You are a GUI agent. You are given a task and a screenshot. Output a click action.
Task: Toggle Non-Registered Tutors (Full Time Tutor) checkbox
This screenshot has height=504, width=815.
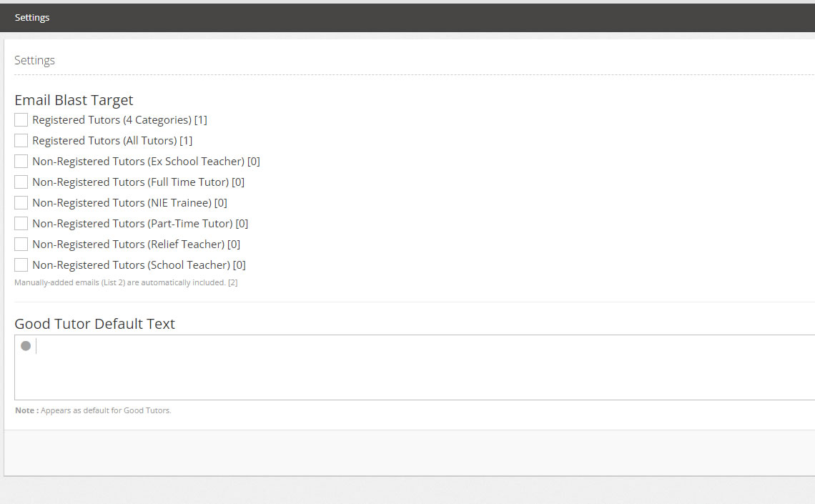pos(21,182)
